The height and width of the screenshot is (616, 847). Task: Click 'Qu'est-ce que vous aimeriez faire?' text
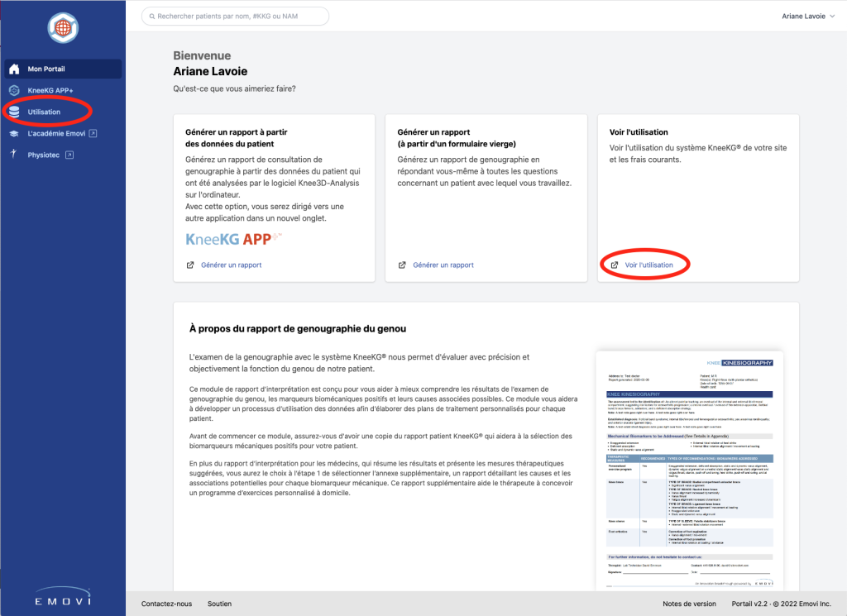tap(234, 88)
